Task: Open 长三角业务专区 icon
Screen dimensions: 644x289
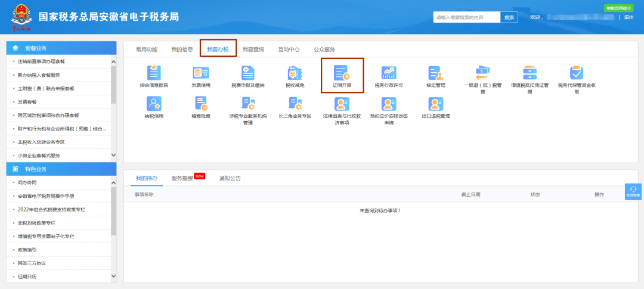Action: pyautogui.click(x=295, y=104)
